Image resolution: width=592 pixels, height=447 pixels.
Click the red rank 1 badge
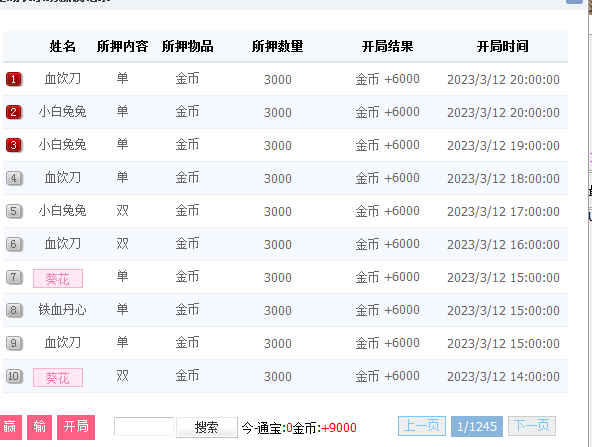click(x=14, y=79)
